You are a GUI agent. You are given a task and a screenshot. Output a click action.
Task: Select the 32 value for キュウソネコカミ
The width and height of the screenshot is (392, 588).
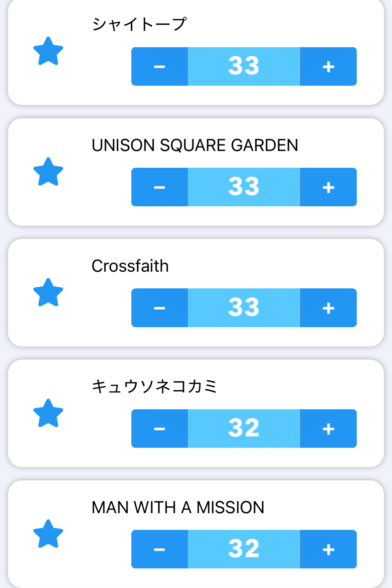pyautogui.click(x=244, y=429)
